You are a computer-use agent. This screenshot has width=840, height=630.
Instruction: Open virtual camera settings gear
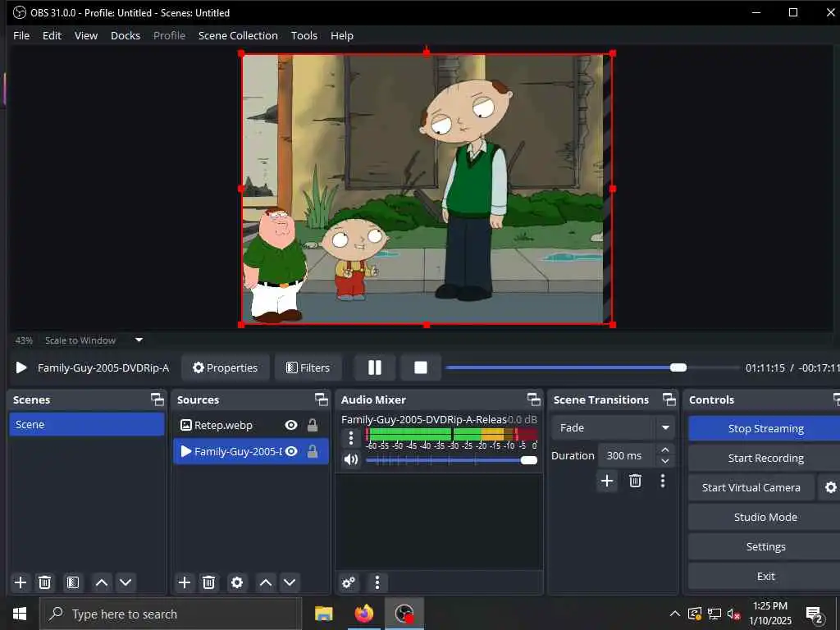830,487
